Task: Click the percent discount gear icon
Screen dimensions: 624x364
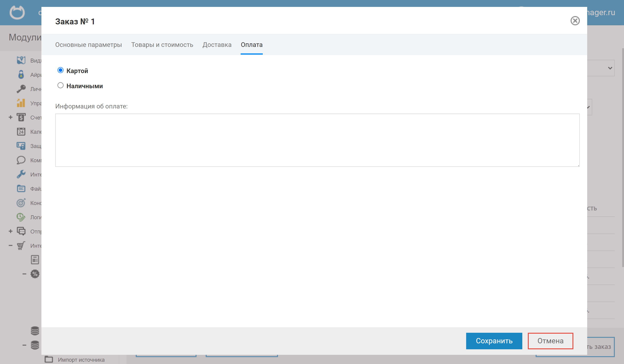Action: tap(35, 274)
